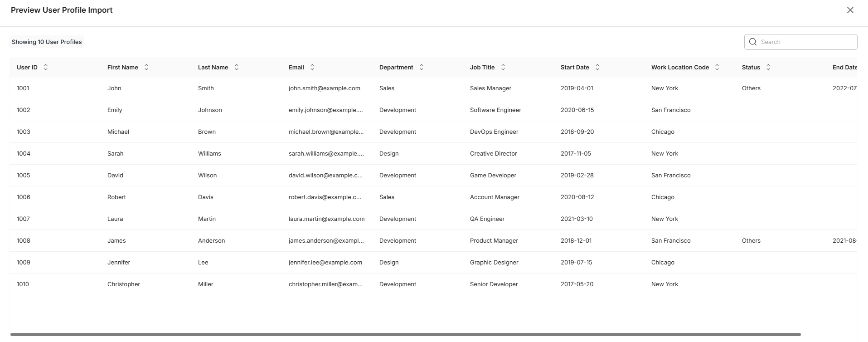Click job title "Graphic Designer"
868x342 pixels.
pos(494,262)
